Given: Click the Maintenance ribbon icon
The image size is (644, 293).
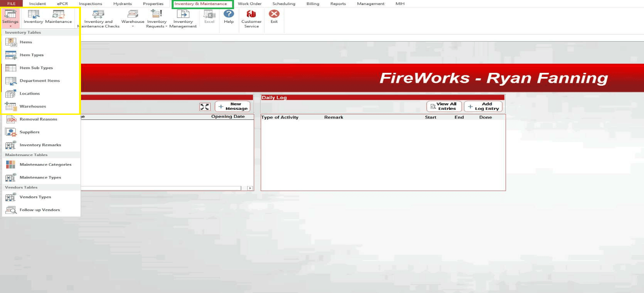Looking at the screenshot, I should 59,17.
